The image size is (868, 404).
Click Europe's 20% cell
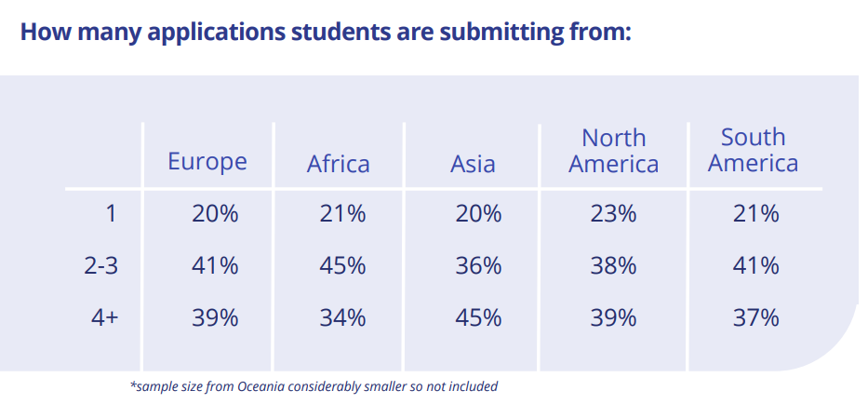point(215,213)
